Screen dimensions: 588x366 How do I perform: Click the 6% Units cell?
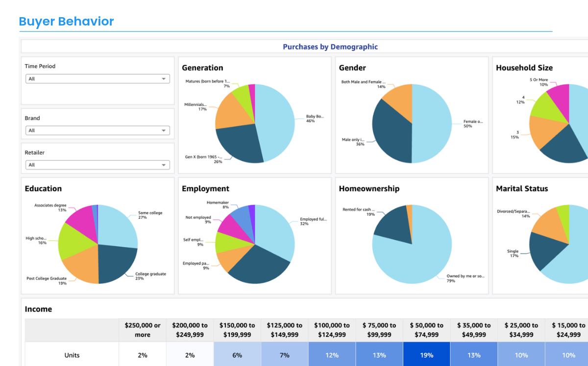click(237, 355)
